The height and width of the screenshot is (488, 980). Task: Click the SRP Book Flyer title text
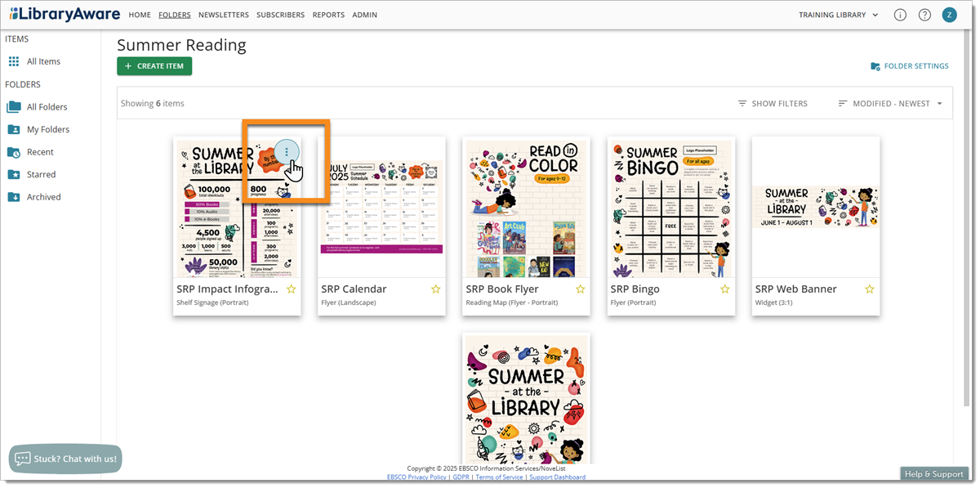pyautogui.click(x=502, y=289)
